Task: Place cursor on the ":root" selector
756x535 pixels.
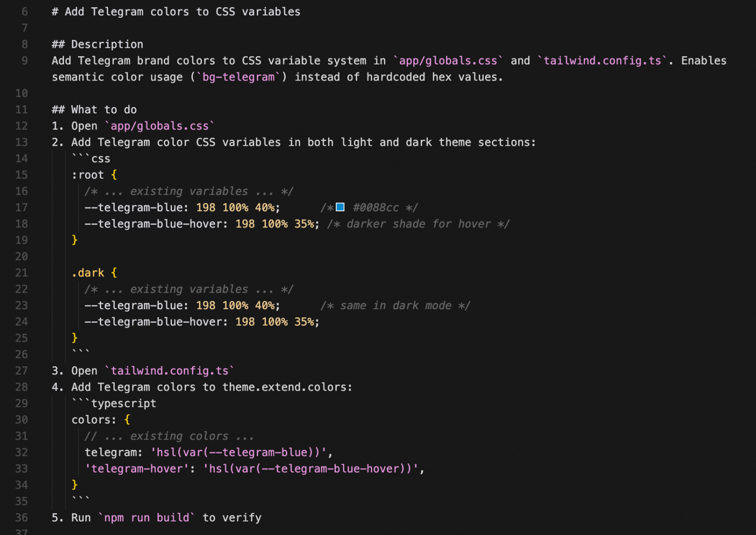Action: point(88,175)
